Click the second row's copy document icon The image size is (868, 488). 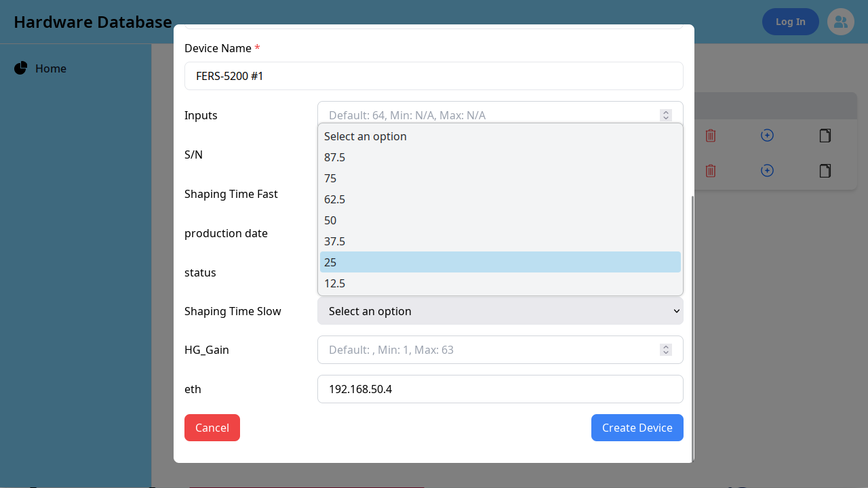coord(825,171)
